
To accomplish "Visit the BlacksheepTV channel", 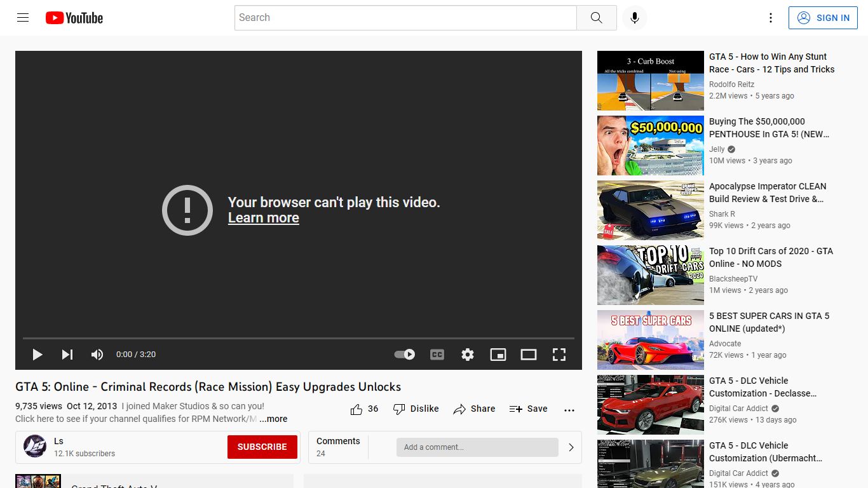I will pyautogui.click(x=733, y=279).
